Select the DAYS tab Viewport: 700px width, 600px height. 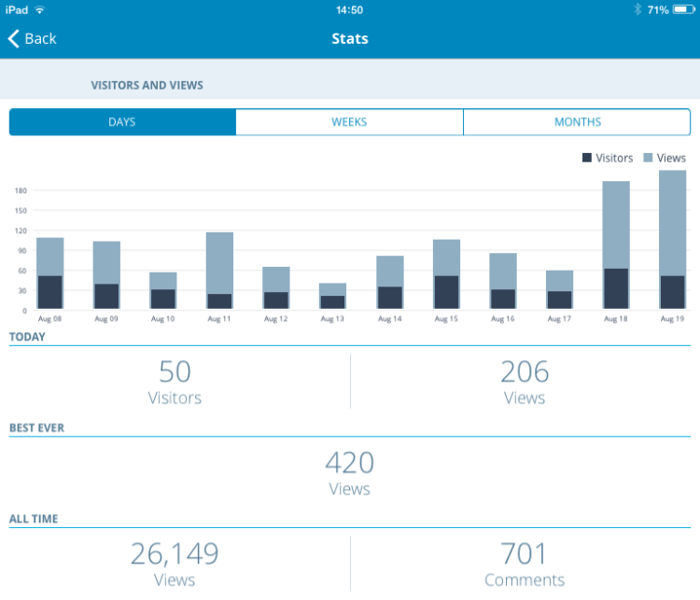coord(122,122)
